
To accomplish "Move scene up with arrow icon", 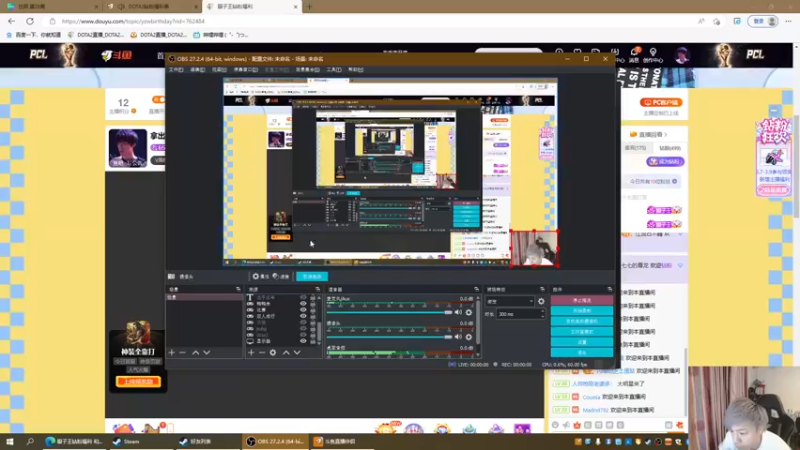I will 195,353.
